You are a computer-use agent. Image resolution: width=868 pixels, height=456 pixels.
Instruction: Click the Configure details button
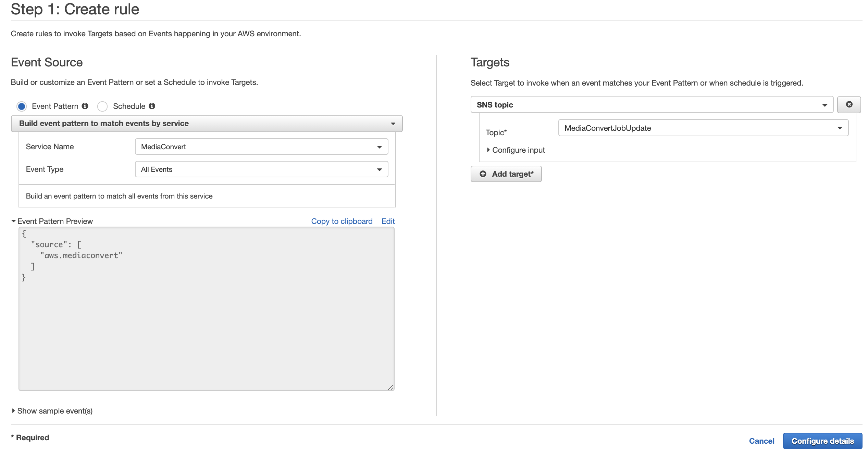pyautogui.click(x=822, y=441)
